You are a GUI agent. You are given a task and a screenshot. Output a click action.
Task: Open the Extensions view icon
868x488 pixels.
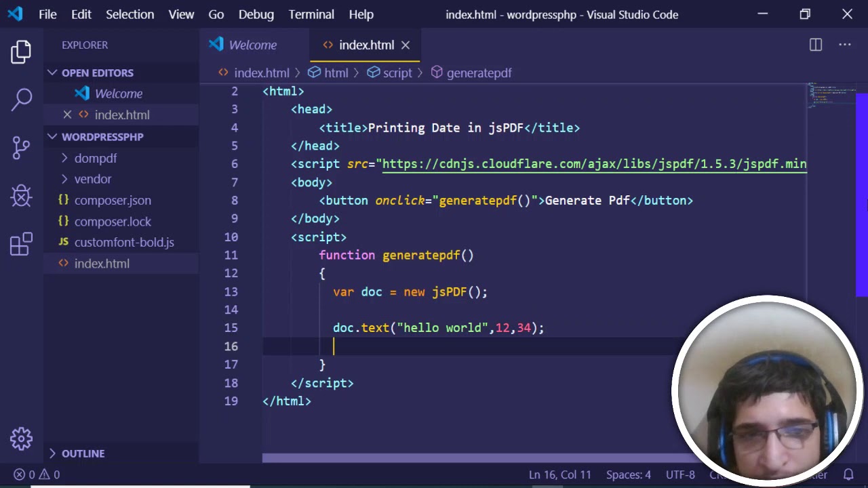coord(21,244)
